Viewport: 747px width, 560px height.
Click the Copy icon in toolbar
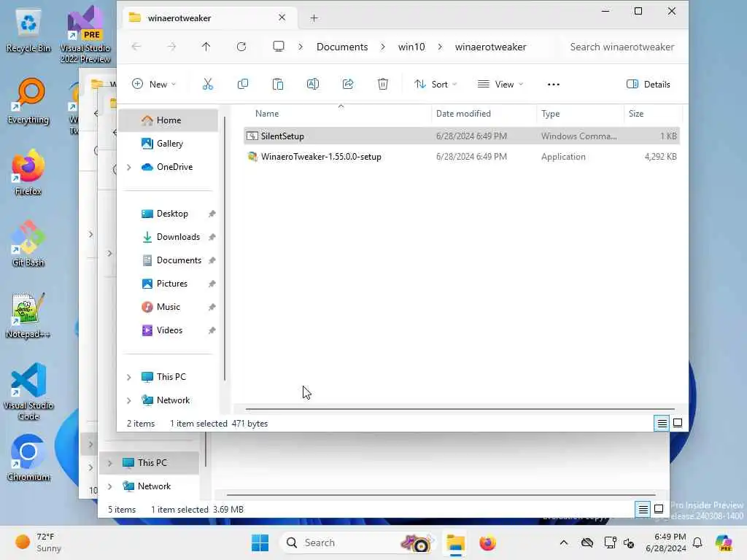242,85
